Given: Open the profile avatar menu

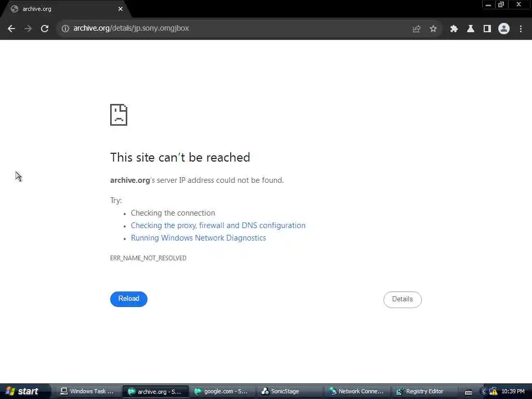Looking at the screenshot, I should pyautogui.click(x=504, y=29).
